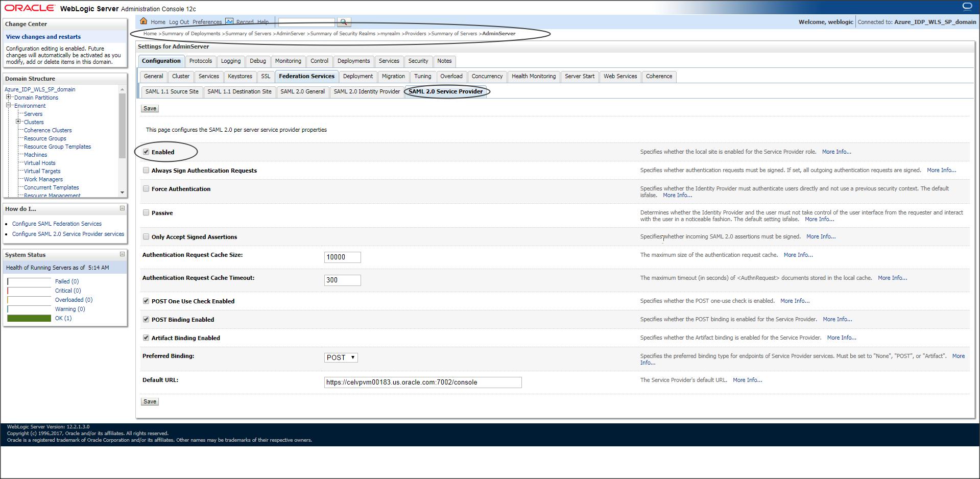
Task: Expand the Clusters tree node
Action: 18,122
